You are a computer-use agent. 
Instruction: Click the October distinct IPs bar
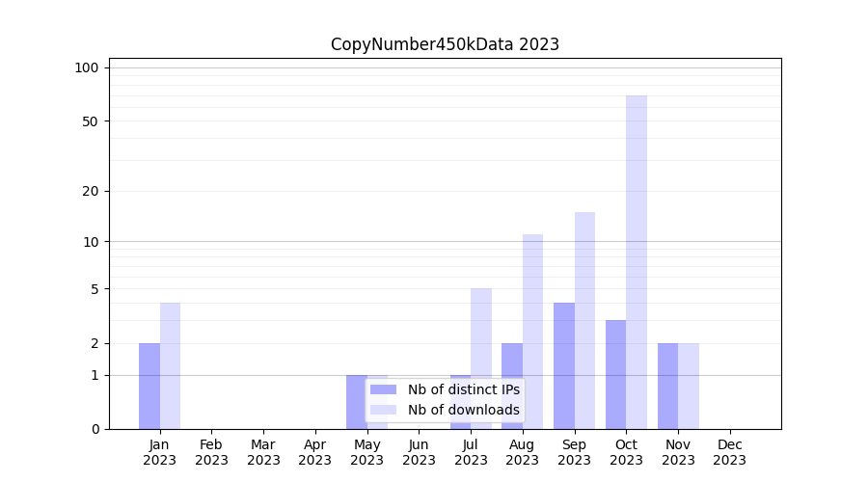point(615,374)
